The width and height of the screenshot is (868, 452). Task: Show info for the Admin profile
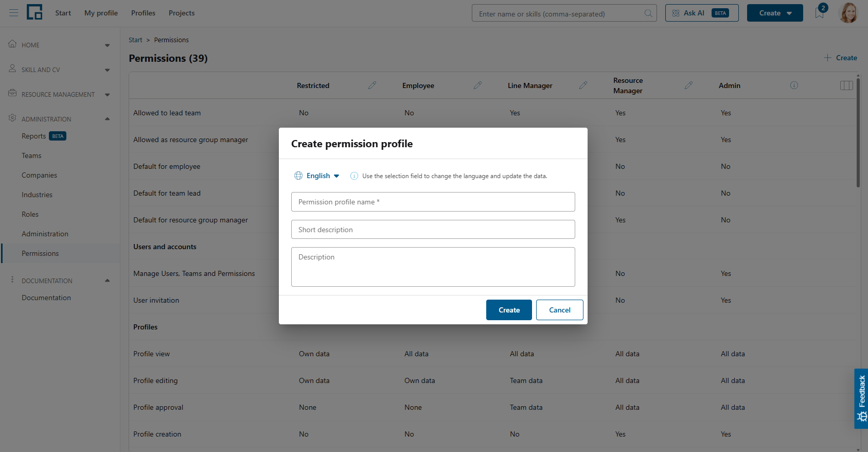[x=794, y=85]
